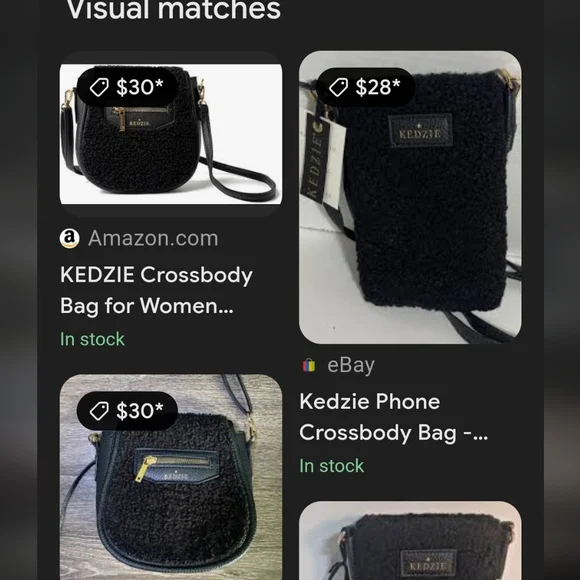Tap price tag icon on Amazon listing

click(x=99, y=87)
